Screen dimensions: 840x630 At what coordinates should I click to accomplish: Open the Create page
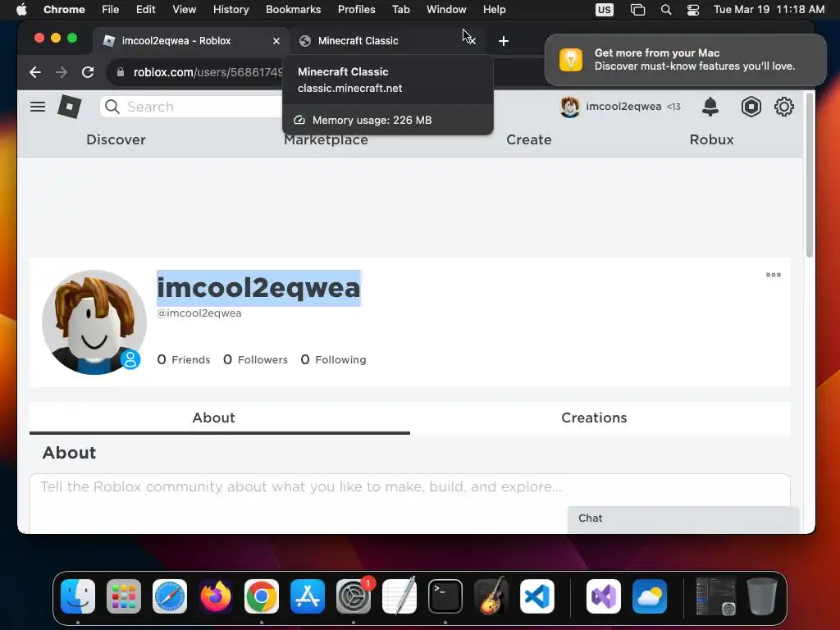[529, 139]
